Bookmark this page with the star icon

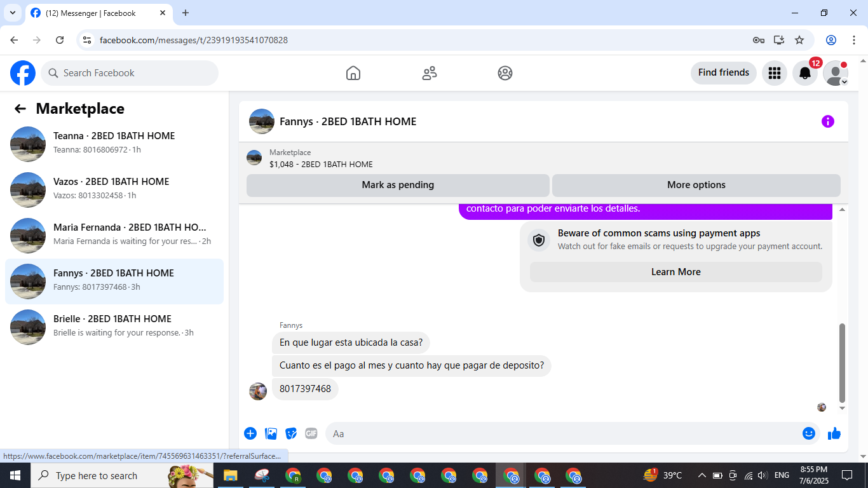click(799, 40)
